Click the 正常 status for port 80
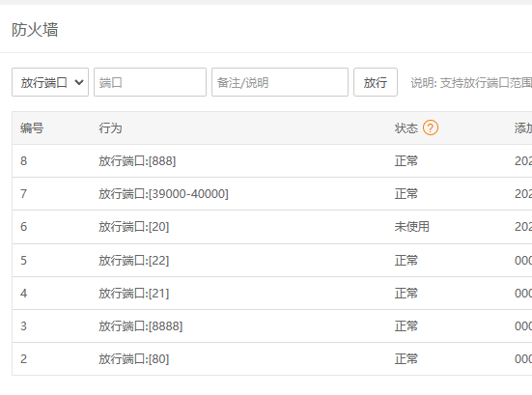Screen dimensions: 532x395 point(406,359)
